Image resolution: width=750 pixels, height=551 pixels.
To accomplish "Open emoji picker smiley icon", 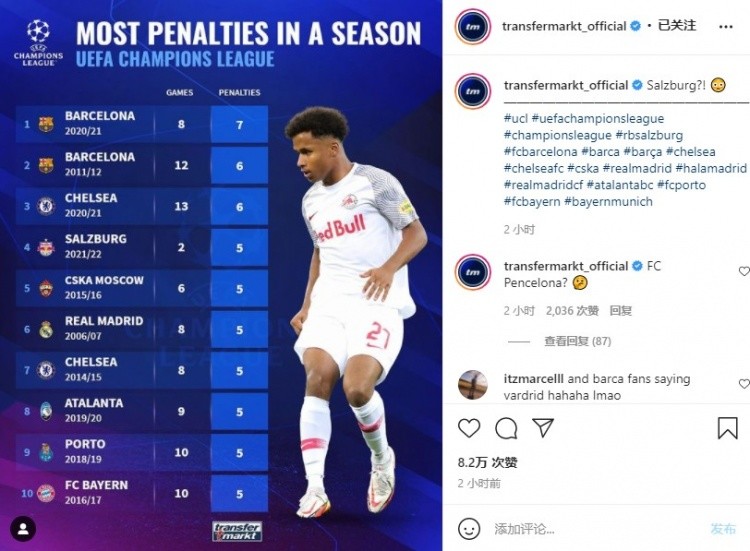I will [469, 529].
